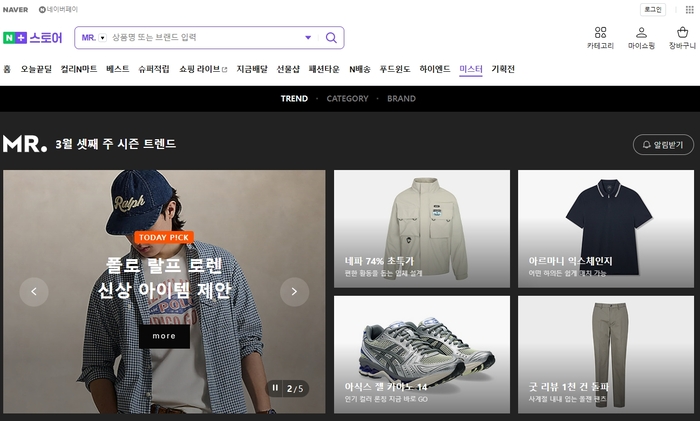Viewport: 700px width, 421px height.
Task: Expand search suggestions purple arrow
Action: pyautogui.click(x=308, y=38)
